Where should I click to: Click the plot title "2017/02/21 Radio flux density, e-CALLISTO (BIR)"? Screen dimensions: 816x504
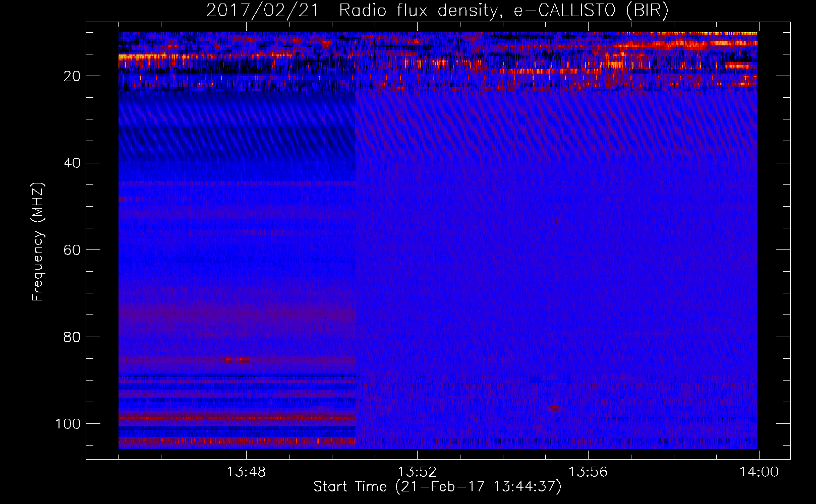(437, 11)
